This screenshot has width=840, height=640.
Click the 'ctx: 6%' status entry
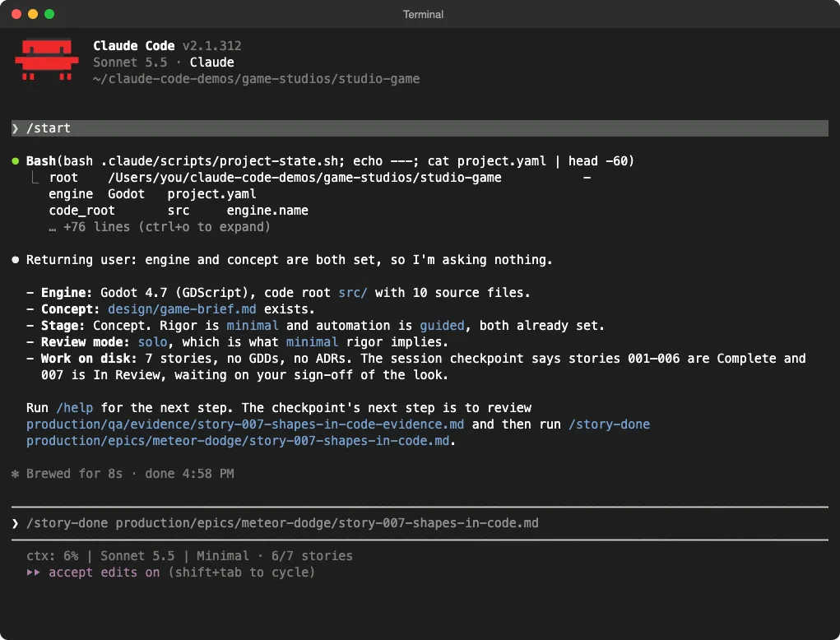[52, 556]
